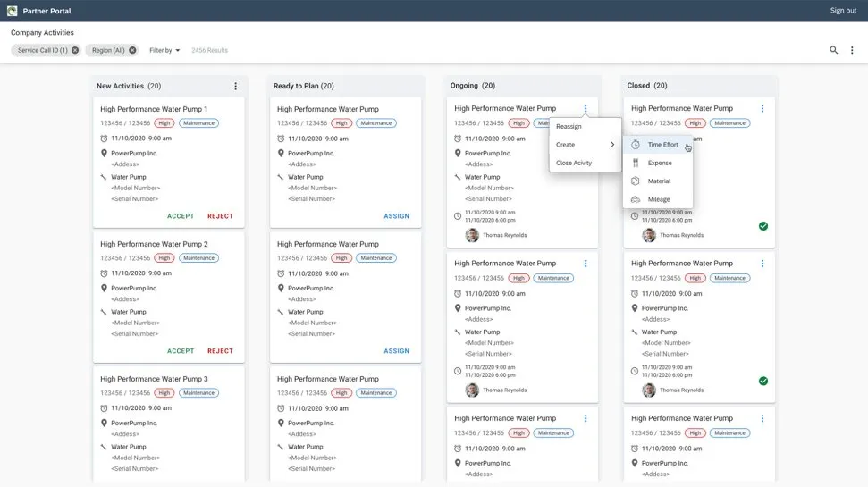Choose Reassign from the context menu
The height and width of the screenshot is (487, 868).
point(569,127)
